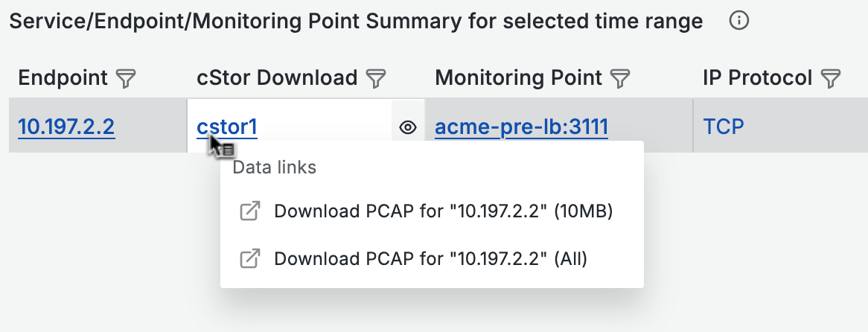Sort by the cStor Download column header

278,78
